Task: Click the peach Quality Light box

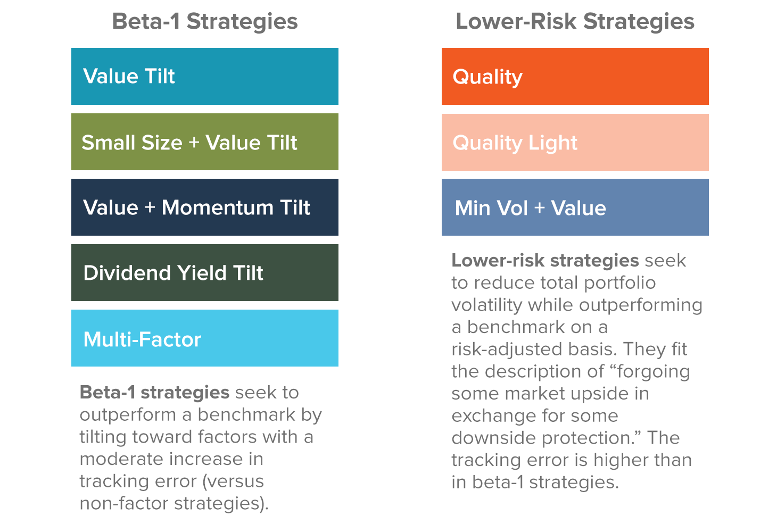Action: [x=575, y=142]
